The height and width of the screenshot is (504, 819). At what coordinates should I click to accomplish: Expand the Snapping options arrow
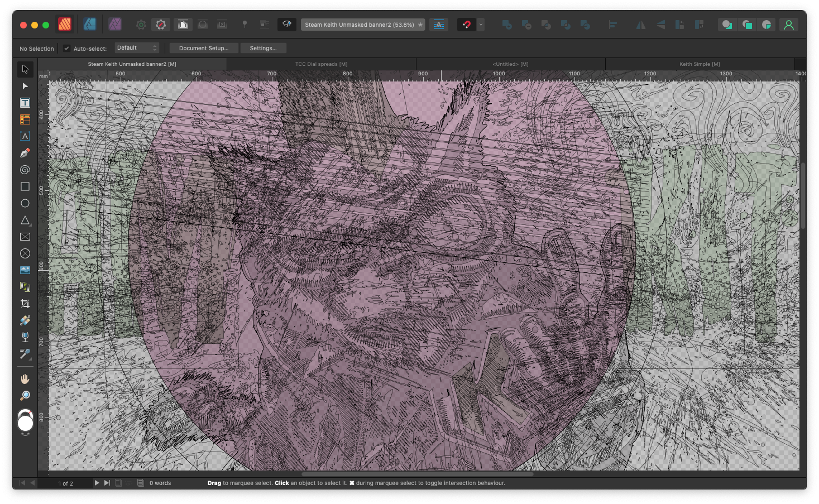(x=481, y=25)
